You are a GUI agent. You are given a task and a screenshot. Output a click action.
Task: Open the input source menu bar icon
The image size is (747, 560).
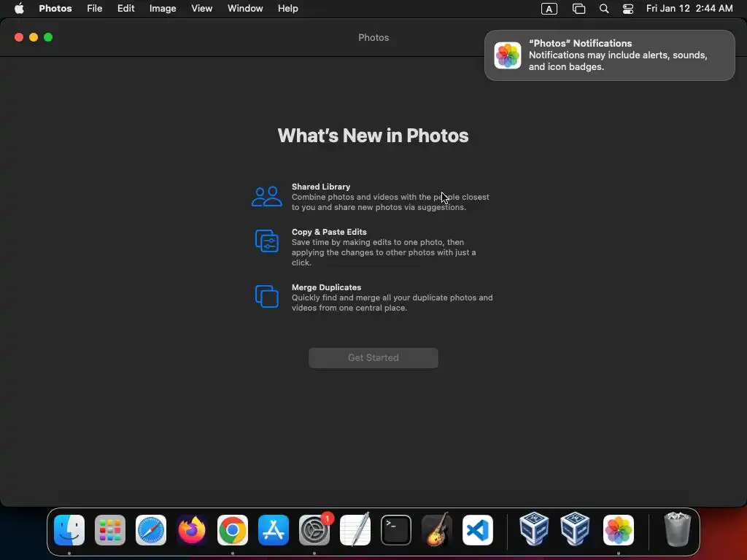point(549,9)
